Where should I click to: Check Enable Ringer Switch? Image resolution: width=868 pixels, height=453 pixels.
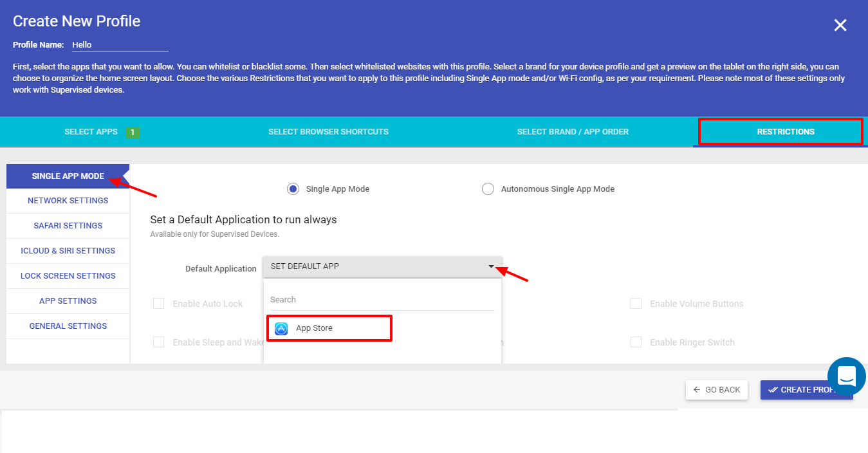[x=636, y=342]
